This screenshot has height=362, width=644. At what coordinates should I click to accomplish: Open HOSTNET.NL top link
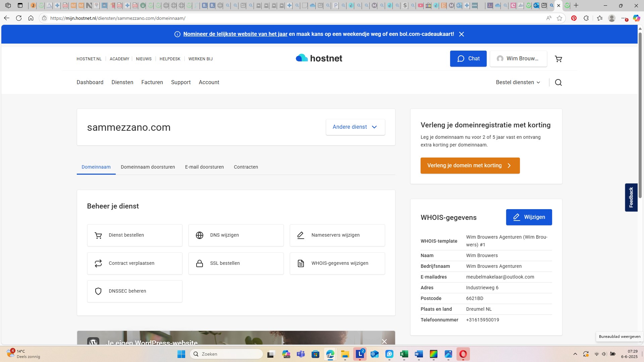click(x=89, y=59)
